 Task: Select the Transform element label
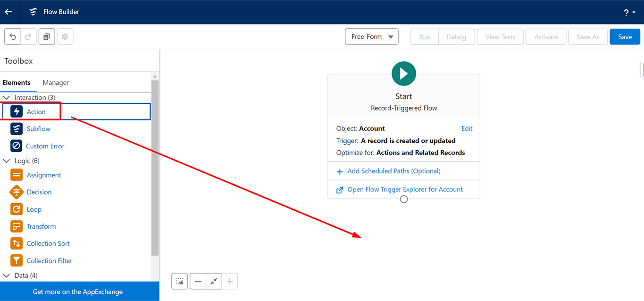41,227
